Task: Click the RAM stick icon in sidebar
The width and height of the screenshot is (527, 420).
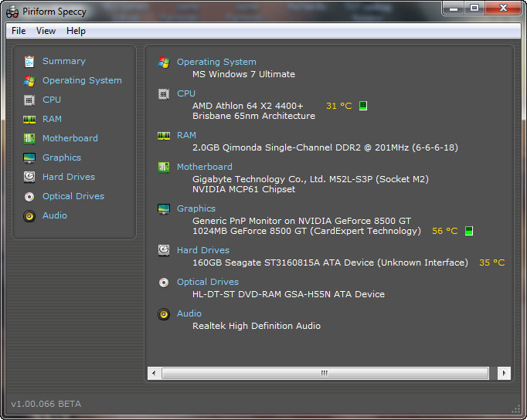Action: [29, 119]
